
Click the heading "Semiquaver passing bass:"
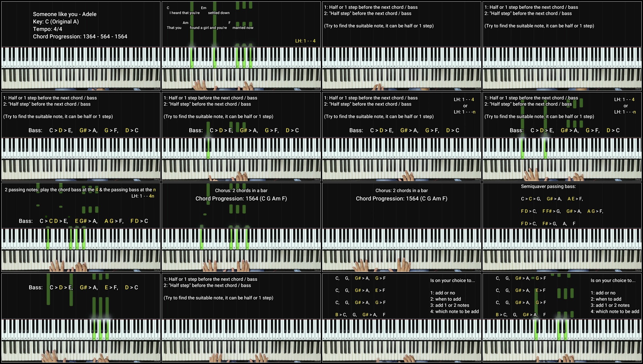point(548,186)
